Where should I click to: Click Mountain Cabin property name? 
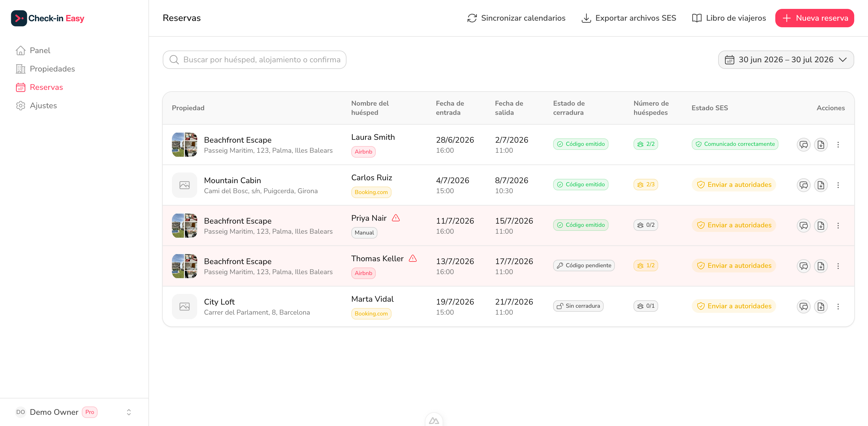coord(232,180)
